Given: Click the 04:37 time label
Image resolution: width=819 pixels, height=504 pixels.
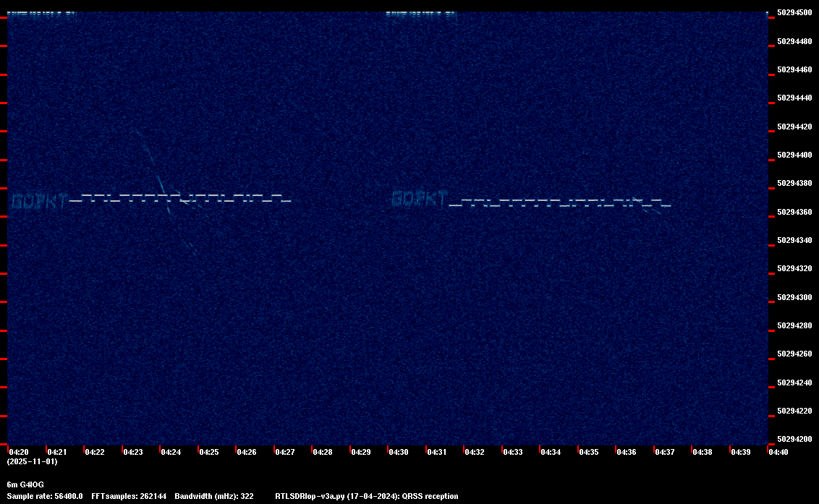Looking at the screenshot, I should tap(664, 452).
